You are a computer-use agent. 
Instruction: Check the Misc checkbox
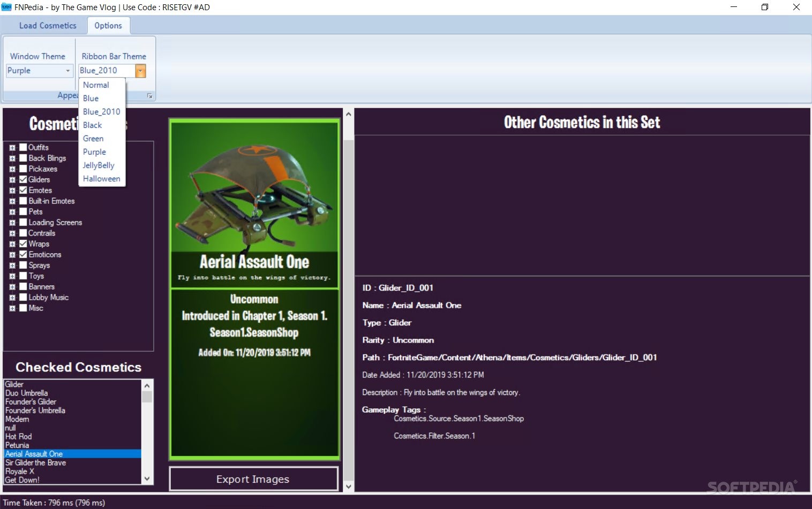pyautogui.click(x=23, y=308)
